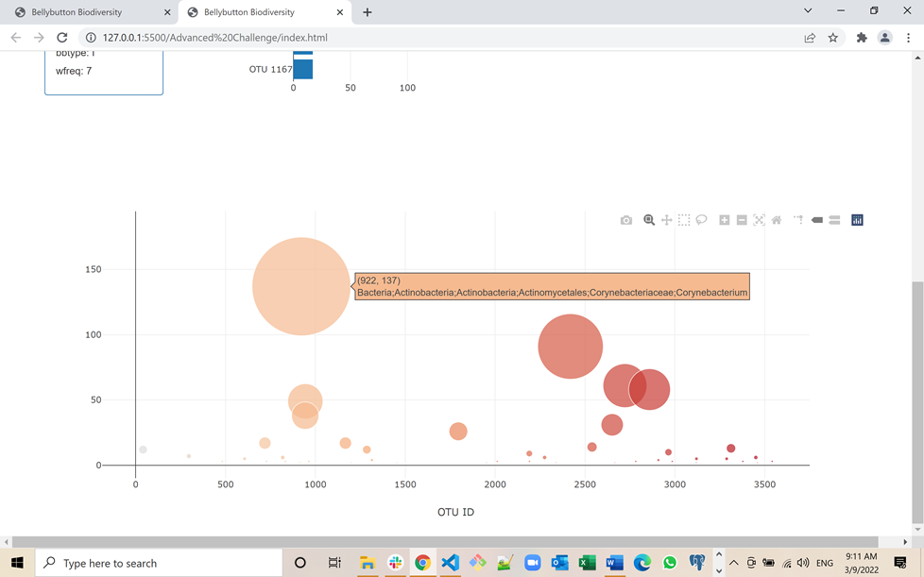This screenshot has width=924, height=577.
Task: Select the largest Corynebacterium bubble on the chart
Action: 300,286
